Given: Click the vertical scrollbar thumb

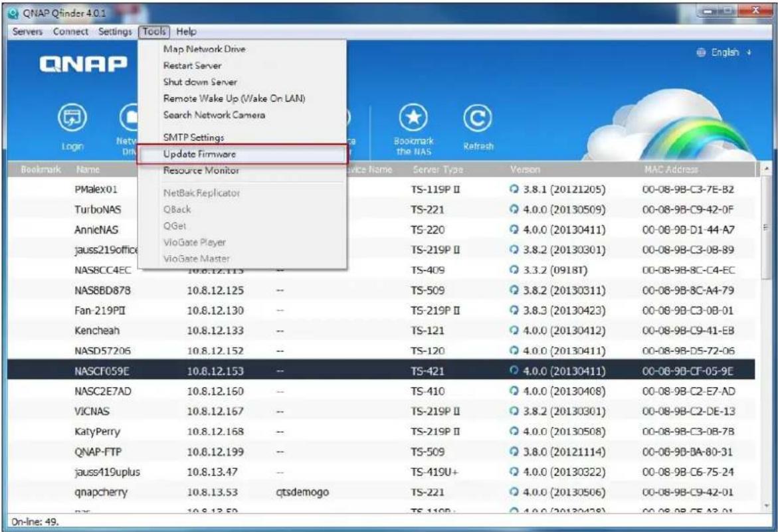Looking at the screenshot, I should click(x=766, y=228).
